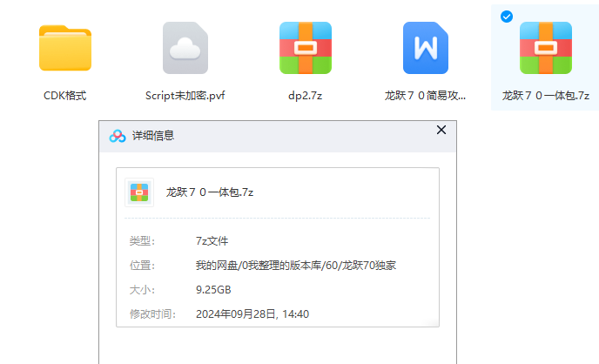
Task: Open the CDK格式 folder icon
Action: [65, 48]
